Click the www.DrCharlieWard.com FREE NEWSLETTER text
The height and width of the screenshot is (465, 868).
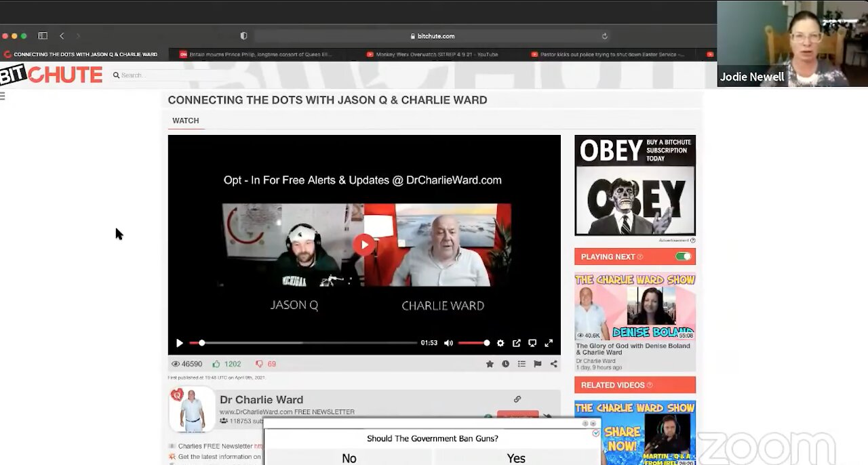coord(287,412)
